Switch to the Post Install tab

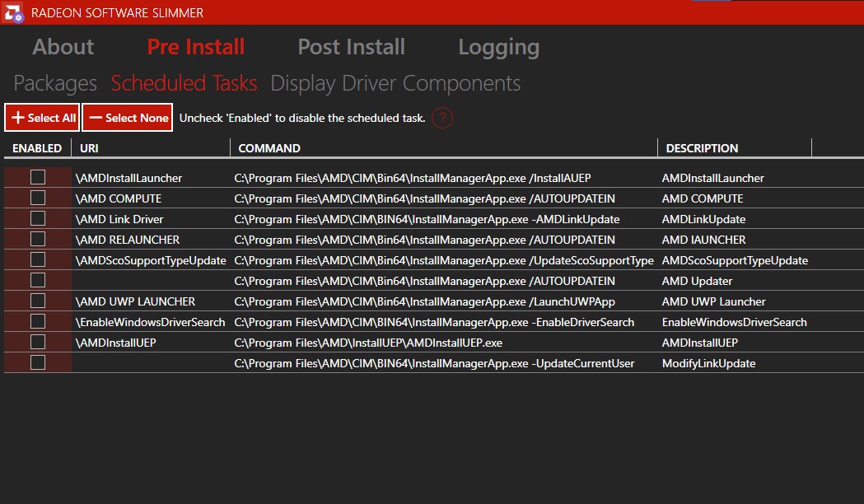point(351,47)
